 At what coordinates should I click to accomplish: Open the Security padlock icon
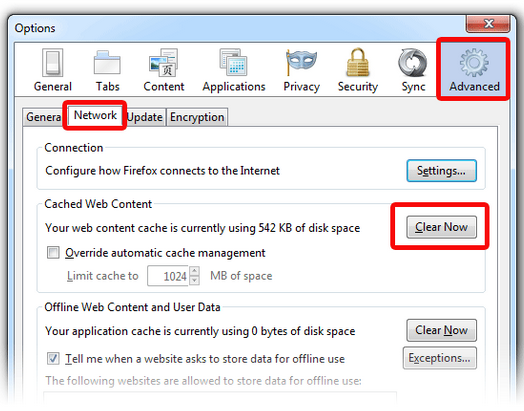coord(358,62)
